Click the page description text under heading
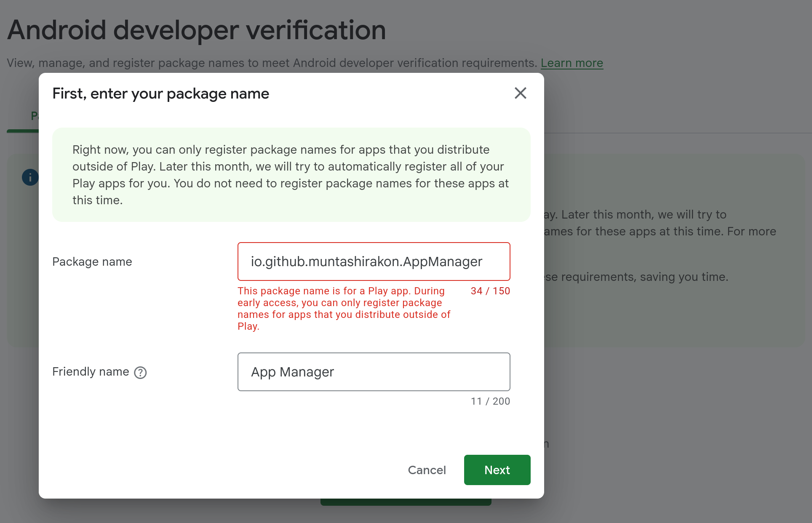The height and width of the screenshot is (523, 812). click(272, 63)
